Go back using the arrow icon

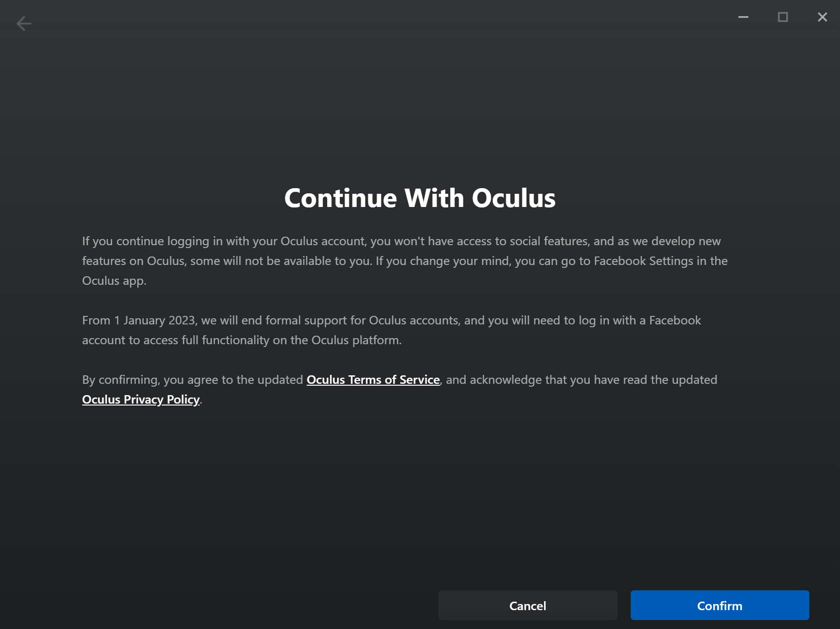[24, 23]
